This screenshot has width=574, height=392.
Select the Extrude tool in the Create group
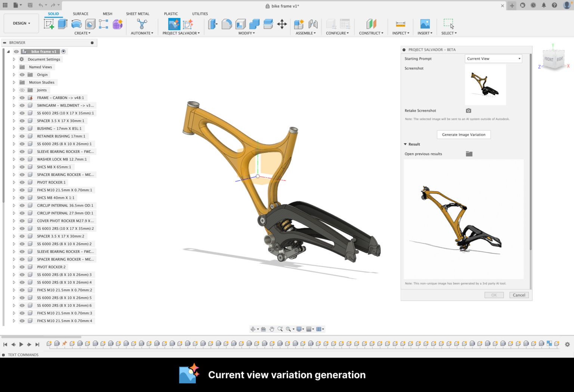pyautogui.click(x=62, y=24)
